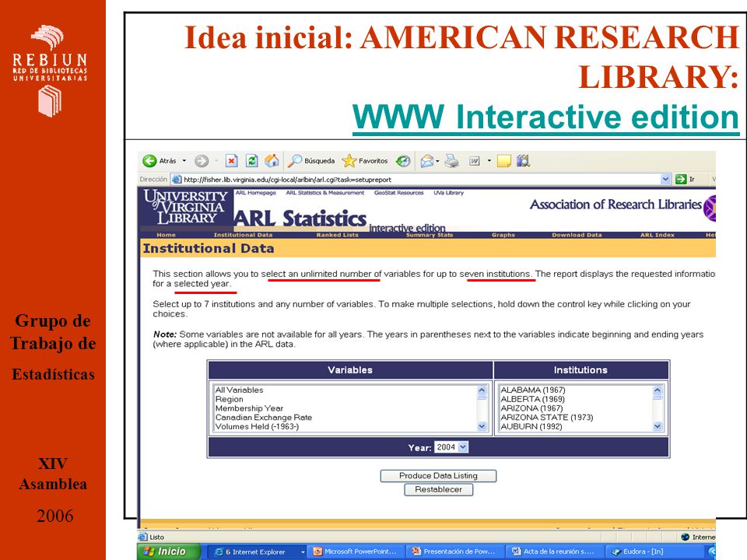747x560 pixels.
Task: Expand the Internet Explorer taskbar group arrow
Action: pyautogui.click(x=303, y=552)
